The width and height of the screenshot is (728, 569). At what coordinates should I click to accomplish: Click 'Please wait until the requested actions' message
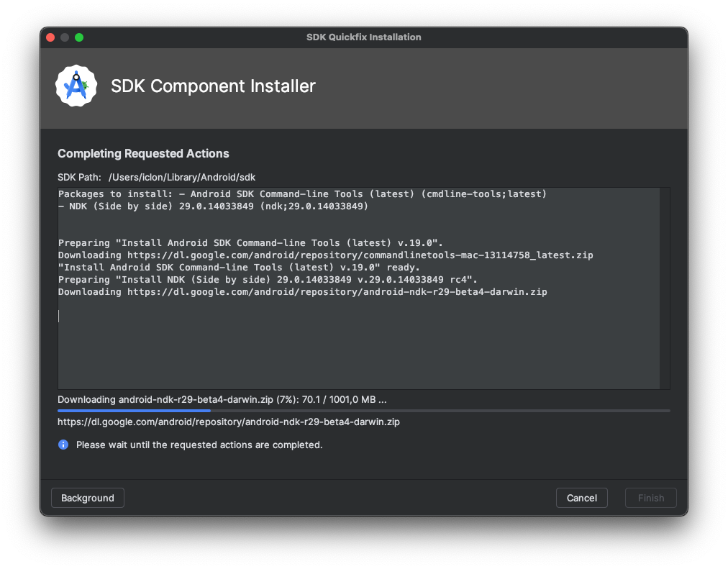coord(199,445)
